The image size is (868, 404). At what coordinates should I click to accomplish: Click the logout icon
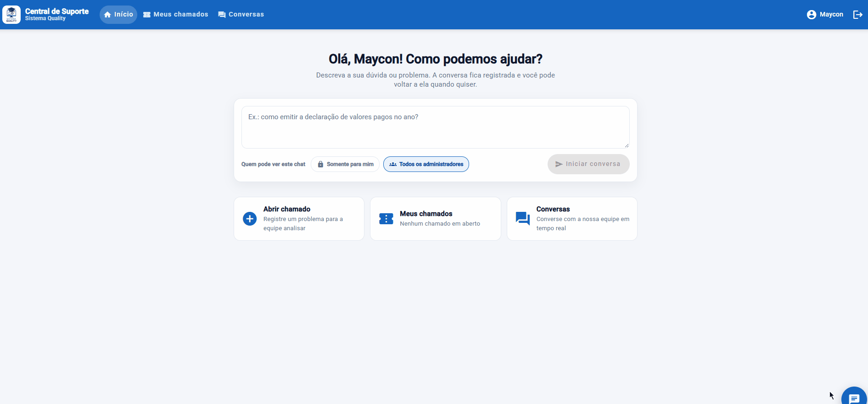tap(858, 15)
